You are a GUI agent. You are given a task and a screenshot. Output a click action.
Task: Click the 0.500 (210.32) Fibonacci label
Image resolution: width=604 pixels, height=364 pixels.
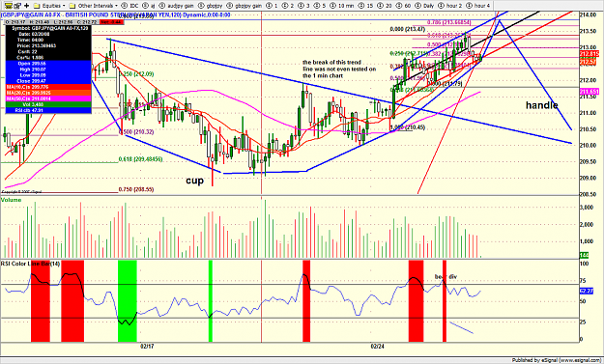tap(136, 132)
